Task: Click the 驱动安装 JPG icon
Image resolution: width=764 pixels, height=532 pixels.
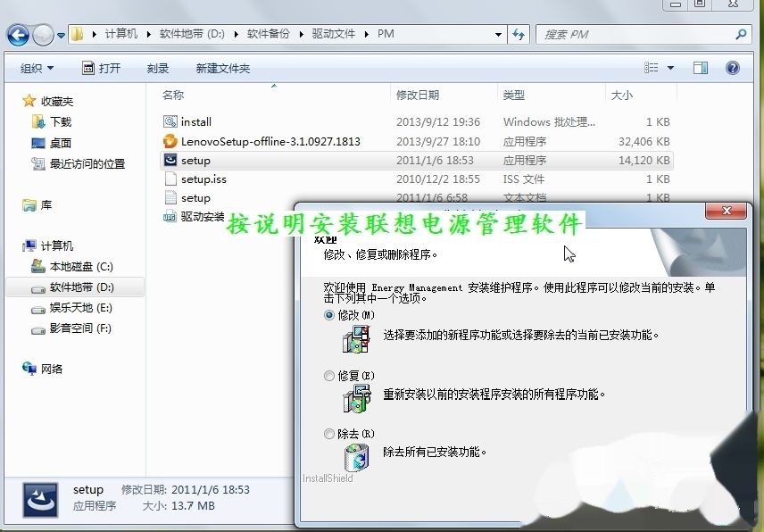Action: click(170, 216)
